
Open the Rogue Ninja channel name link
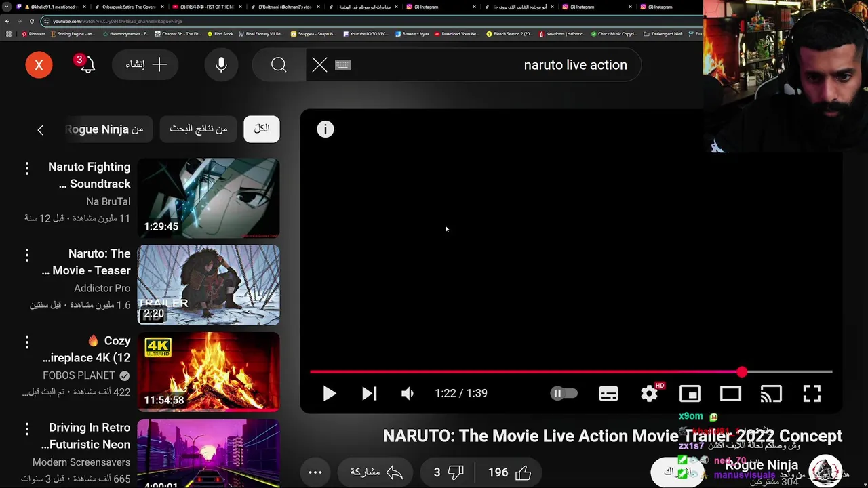pos(761,465)
